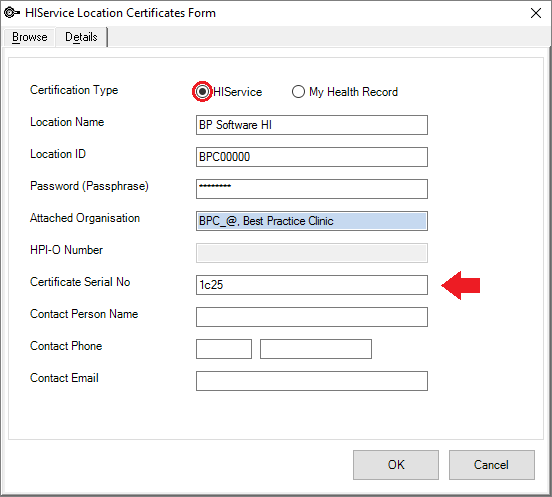Select the HIService certification type

coord(202,92)
